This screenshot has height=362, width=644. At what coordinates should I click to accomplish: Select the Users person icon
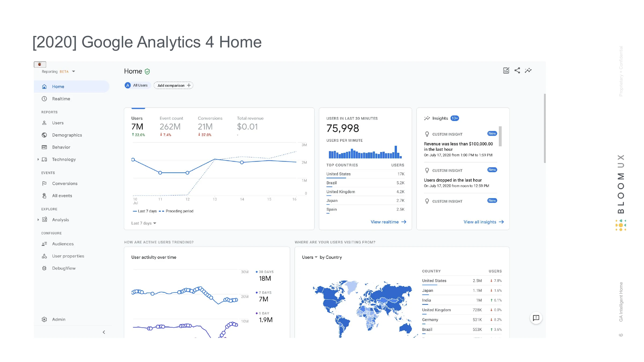tap(44, 123)
